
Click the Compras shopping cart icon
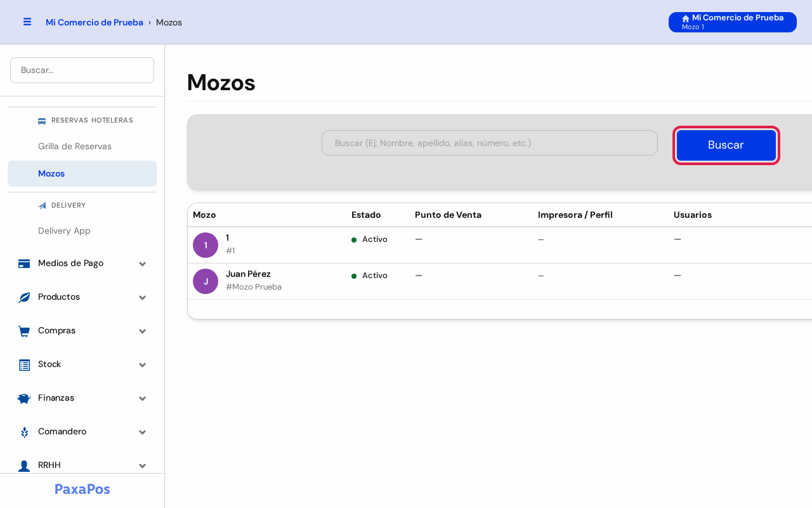point(24,331)
